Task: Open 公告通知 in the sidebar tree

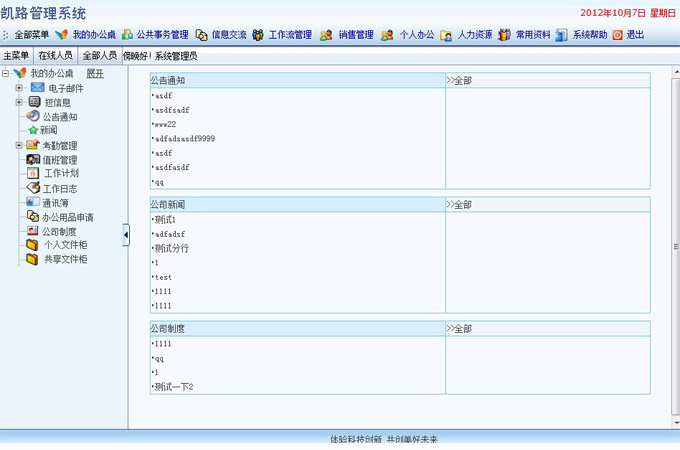Action: point(59,117)
